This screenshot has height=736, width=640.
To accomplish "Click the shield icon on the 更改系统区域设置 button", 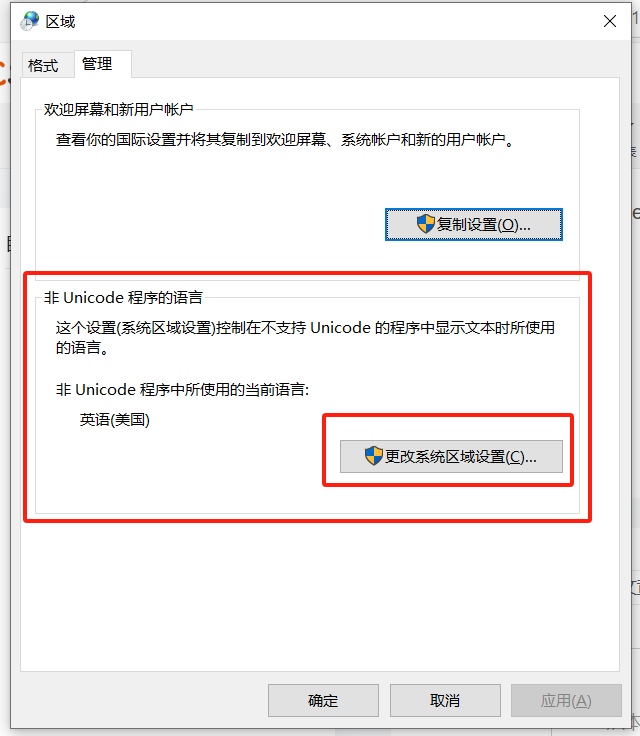I will (x=374, y=456).
